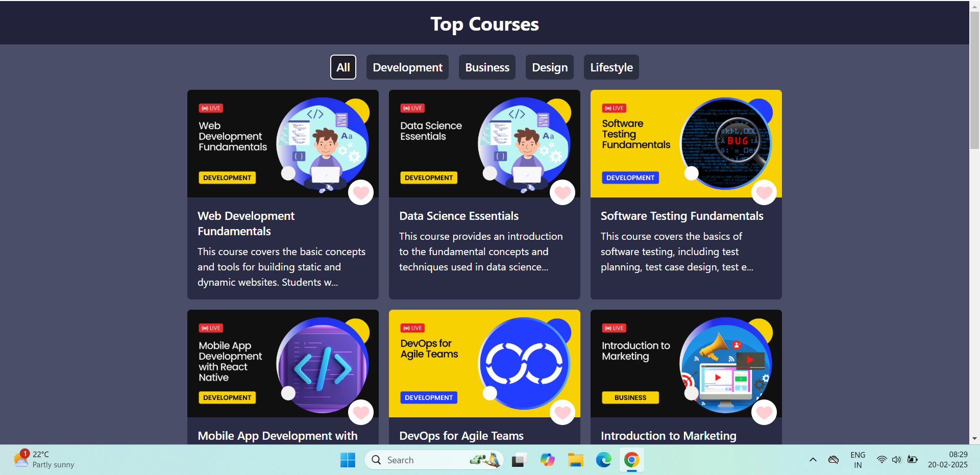Open Software Testing Fundamentals title link
Screen dimensions: 980x475
point(682,216)
